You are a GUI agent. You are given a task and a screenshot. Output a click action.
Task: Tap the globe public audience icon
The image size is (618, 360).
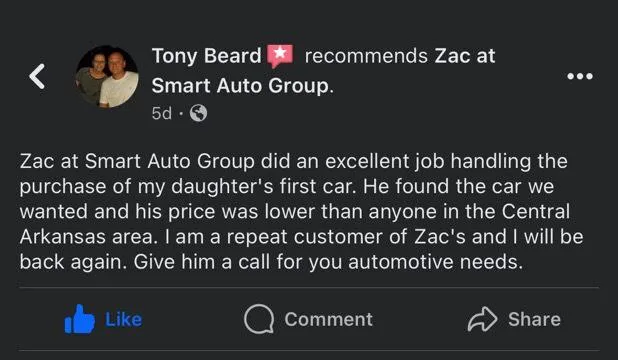pos(198,113)
